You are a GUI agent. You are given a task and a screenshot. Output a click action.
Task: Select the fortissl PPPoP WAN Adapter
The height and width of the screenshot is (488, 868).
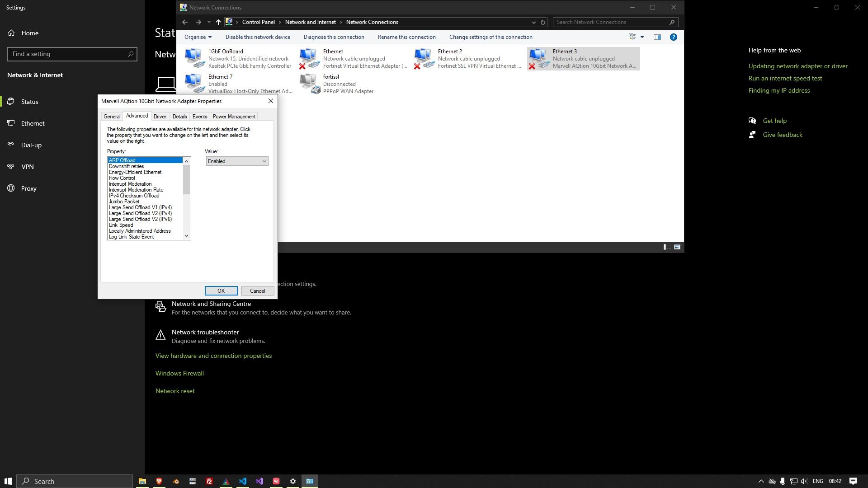point(348,83)
